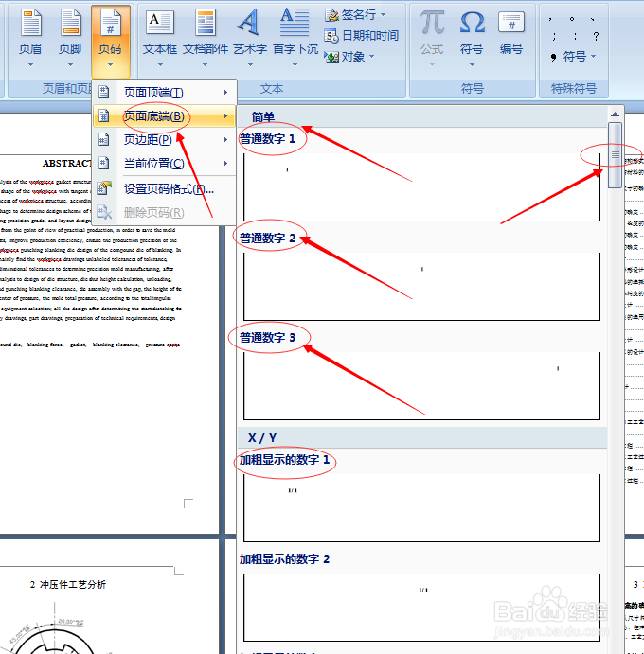Click the Symbol (符号) omega icon
Image resolution: width=644 pixels, height=654 pixels.
click(x=472, y=23)
